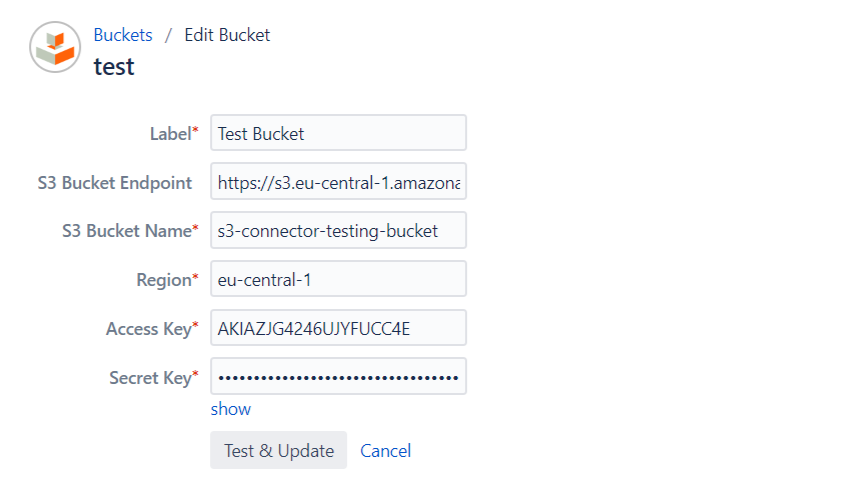Click into the S3 endpoint URL field
This screenshot has width=850, height=483.
(x=338, y=182)
